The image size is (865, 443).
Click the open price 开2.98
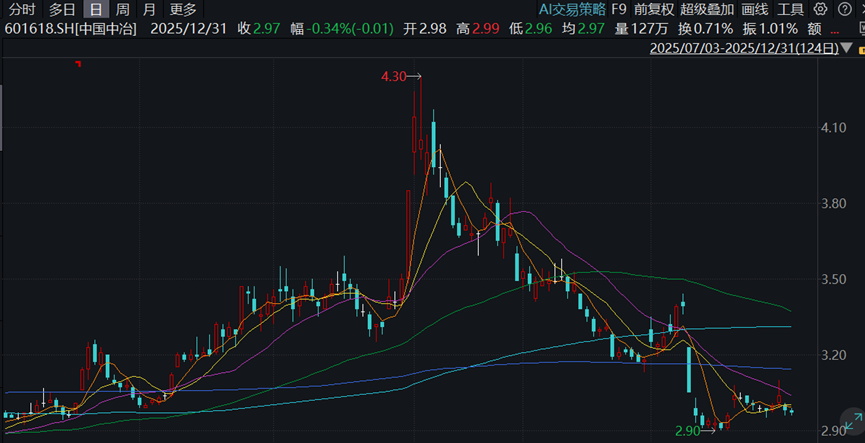tap(425, 29)
